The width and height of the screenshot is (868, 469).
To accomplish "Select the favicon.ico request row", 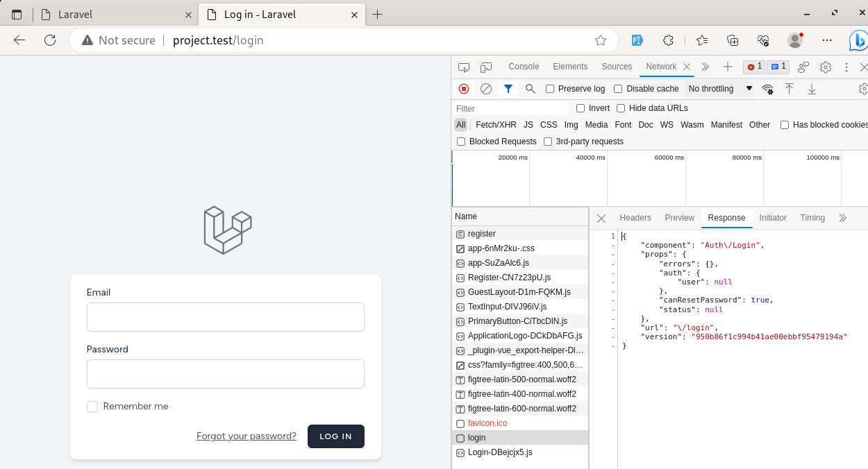I will [x=520, y=423].
